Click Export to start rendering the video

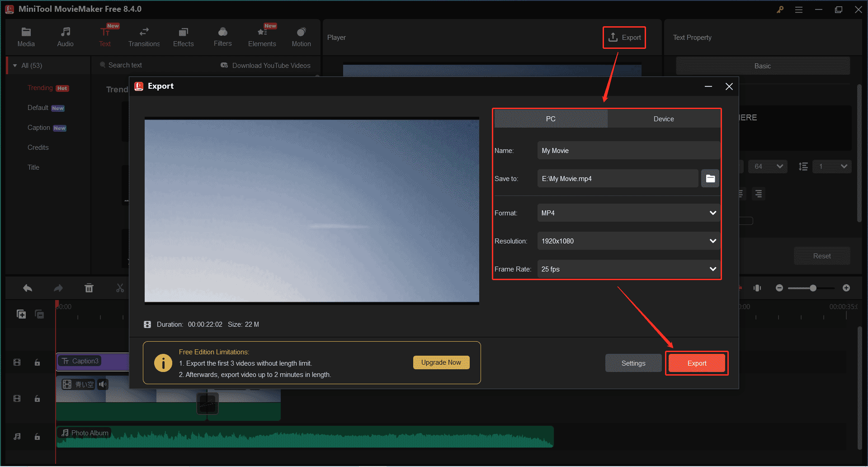(697, 363)
